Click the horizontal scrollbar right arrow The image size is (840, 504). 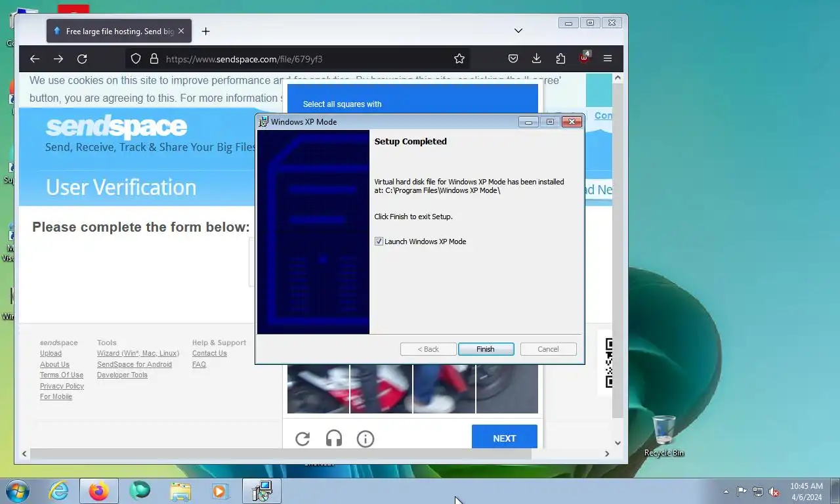(x=607, y=453)
